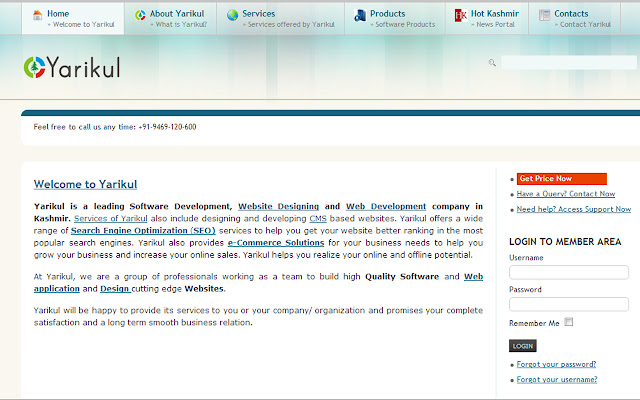Image resolution: width=640 pixels, height=400 pixels.
Task: Focus the Password input field
Action: [x=569, y=304]
